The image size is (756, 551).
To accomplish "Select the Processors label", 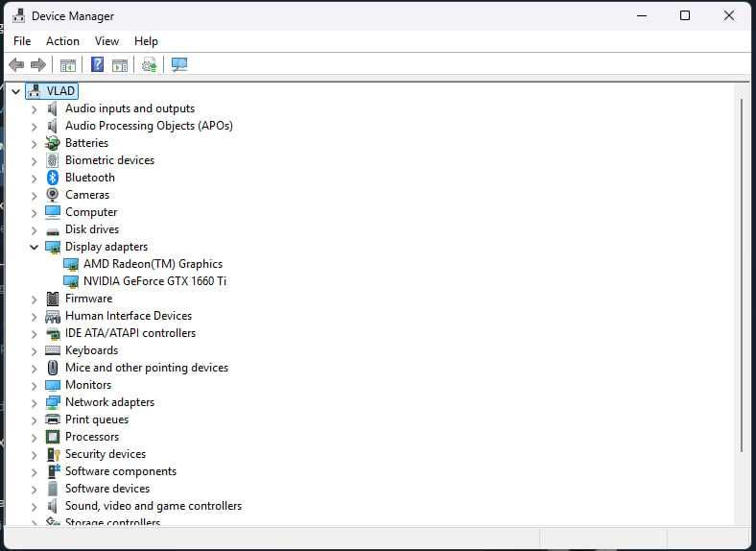I will (x=92, y=437).
